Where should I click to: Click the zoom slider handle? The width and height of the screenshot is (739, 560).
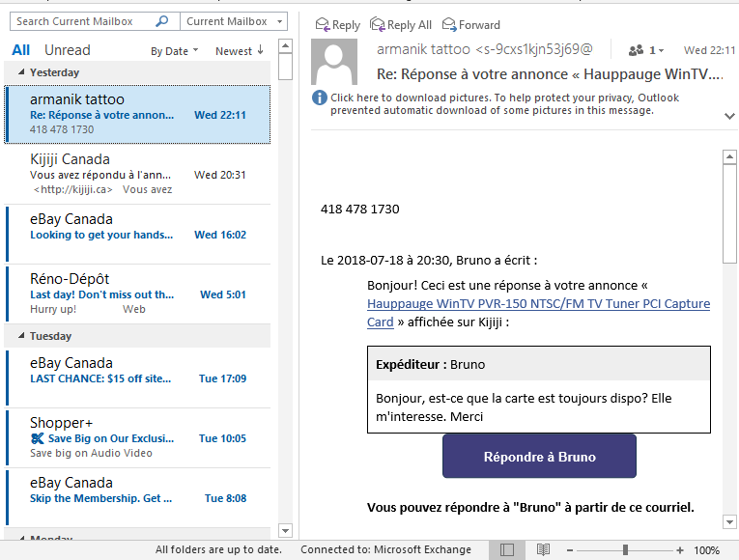point(625,550)
